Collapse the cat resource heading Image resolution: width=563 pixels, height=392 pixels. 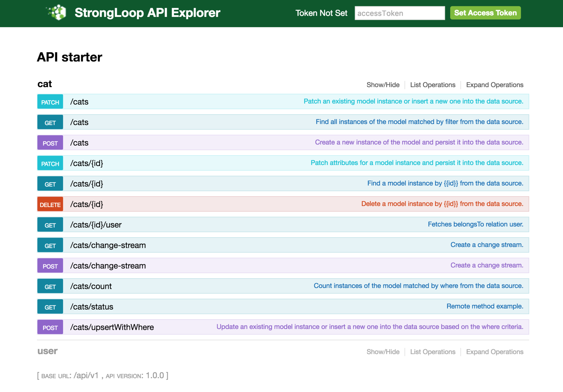(44, 84)
